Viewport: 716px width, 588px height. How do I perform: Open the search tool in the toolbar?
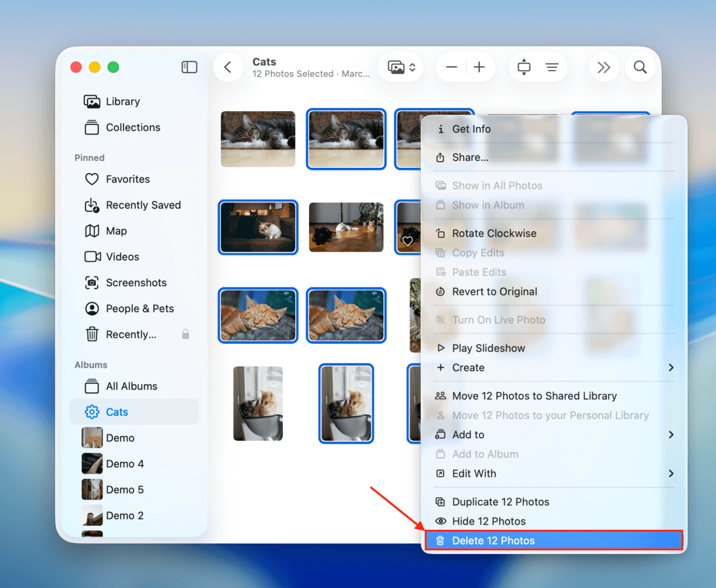(x=640, y=67)
